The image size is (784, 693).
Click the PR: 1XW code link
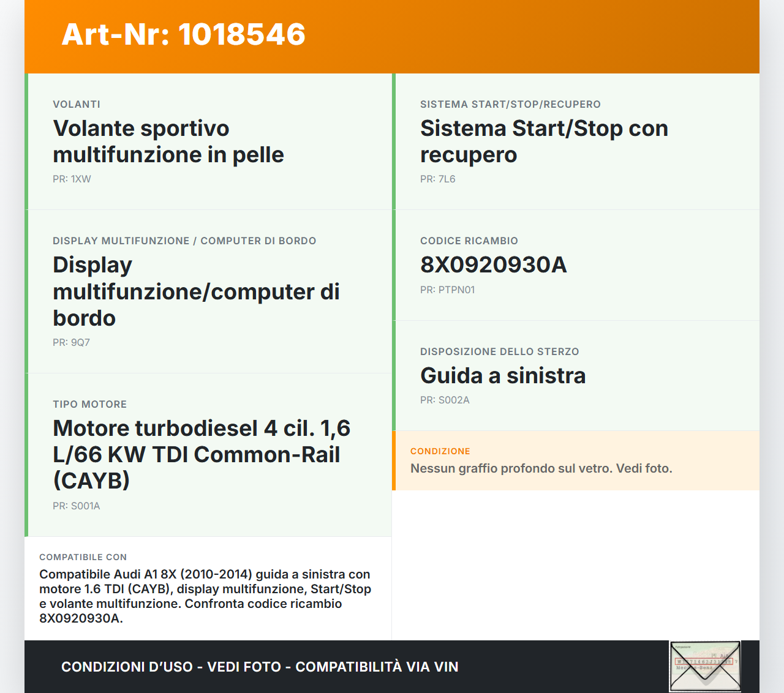71,179
